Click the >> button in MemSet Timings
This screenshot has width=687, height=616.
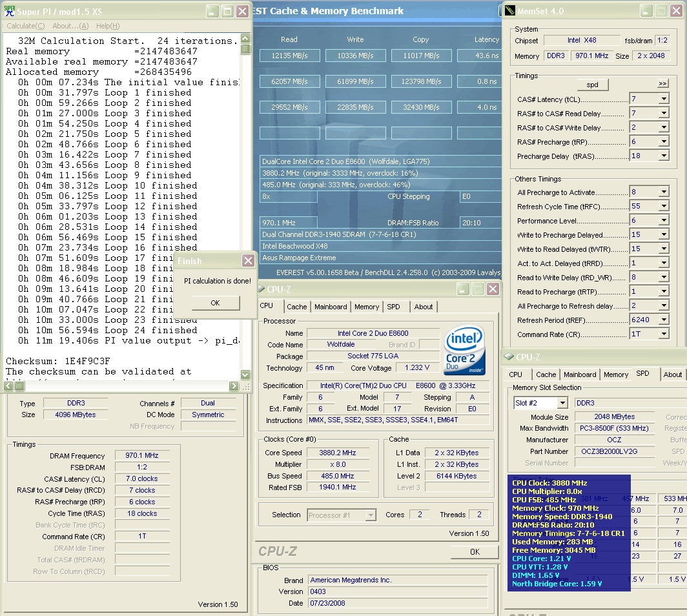(662, 84)
